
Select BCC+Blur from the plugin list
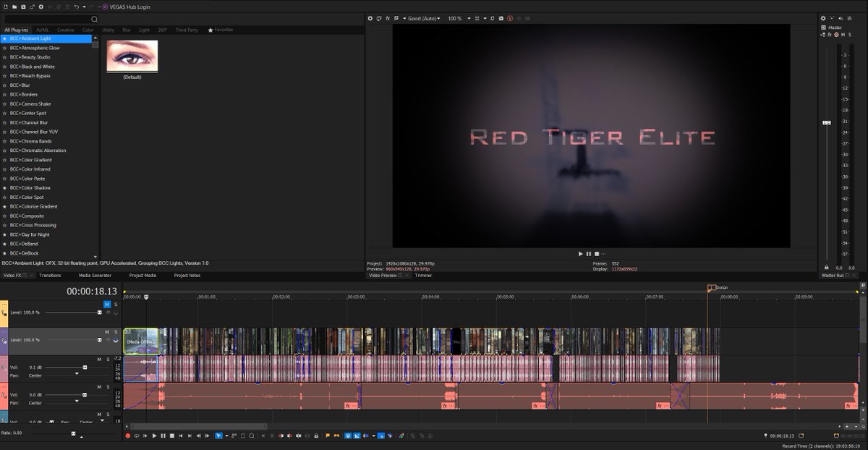[22, 85]
